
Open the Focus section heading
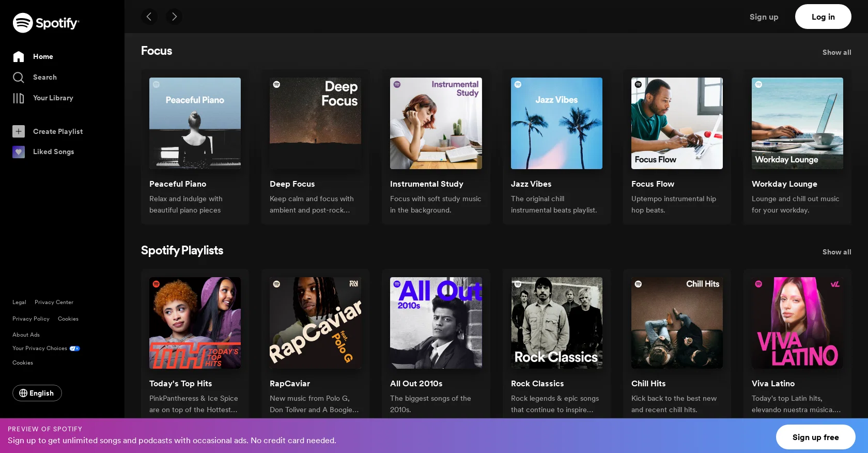[157, 51]
